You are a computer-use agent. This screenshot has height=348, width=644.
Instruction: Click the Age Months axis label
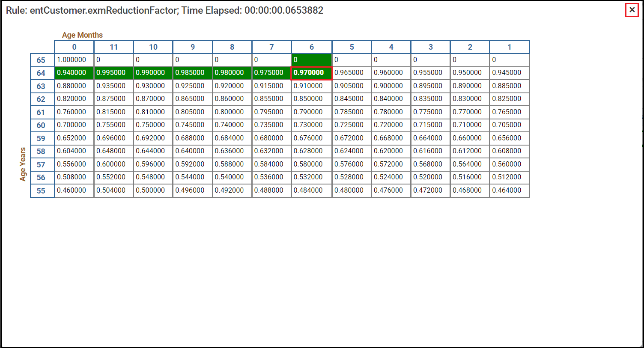point(82,35)
